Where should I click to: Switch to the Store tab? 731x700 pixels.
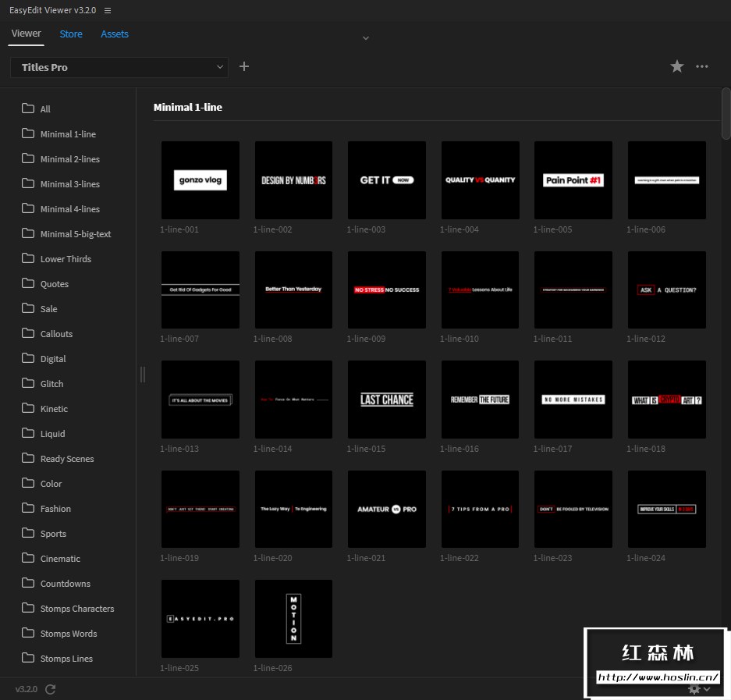pyautogui.click(x=71, y=34)
